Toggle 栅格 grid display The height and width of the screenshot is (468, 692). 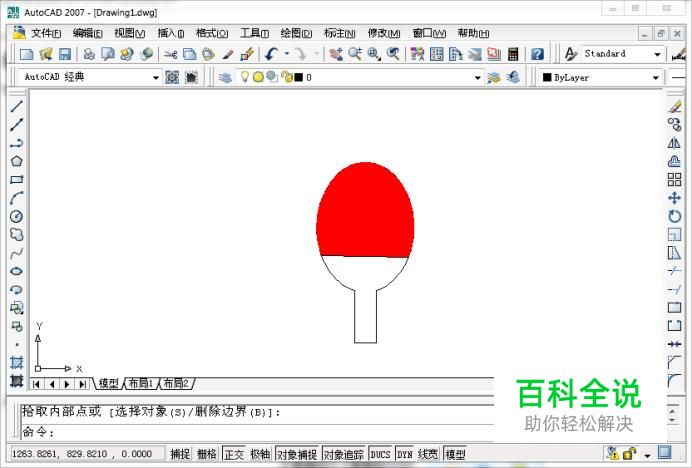[207, 454]
